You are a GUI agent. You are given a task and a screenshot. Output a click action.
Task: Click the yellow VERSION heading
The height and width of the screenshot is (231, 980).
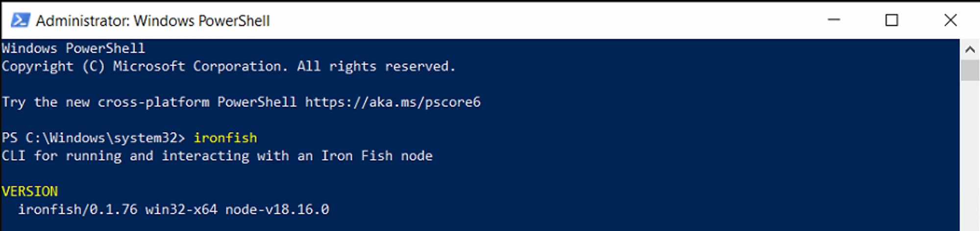30,191
